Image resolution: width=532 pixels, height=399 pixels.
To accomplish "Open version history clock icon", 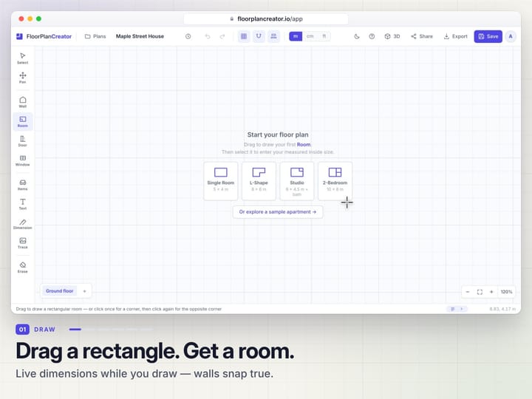I will point(188,36).
